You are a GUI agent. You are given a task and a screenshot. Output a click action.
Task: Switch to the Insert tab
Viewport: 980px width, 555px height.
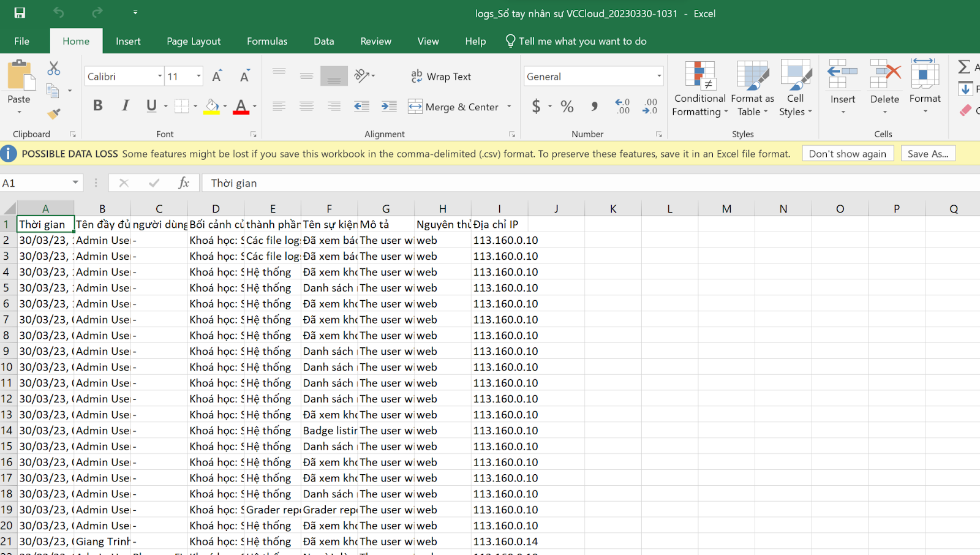click(x=128, y=41)
